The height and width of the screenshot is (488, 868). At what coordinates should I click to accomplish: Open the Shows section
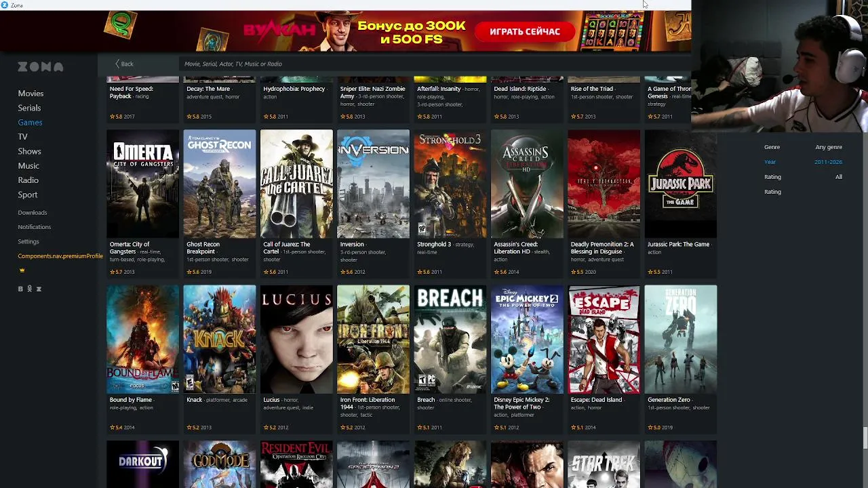click(x=29, y=151)
